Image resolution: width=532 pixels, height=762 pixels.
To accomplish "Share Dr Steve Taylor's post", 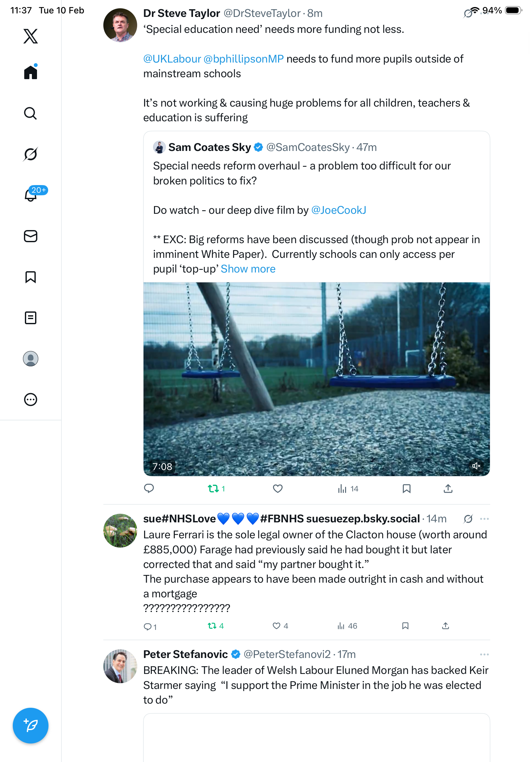I will pyautogui.click(x=448, y=489).
